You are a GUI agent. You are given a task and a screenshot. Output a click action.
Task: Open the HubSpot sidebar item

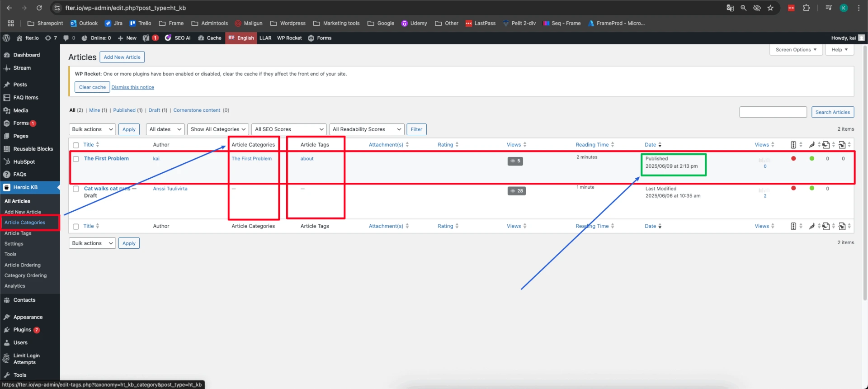[24, 161]
